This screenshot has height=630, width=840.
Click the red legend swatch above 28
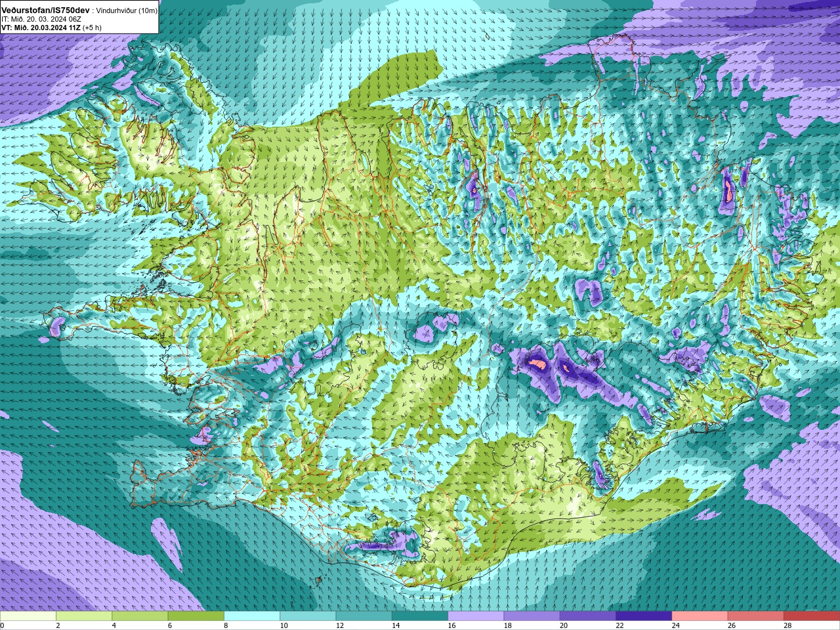pyautogui.click(x=812, y=616)
